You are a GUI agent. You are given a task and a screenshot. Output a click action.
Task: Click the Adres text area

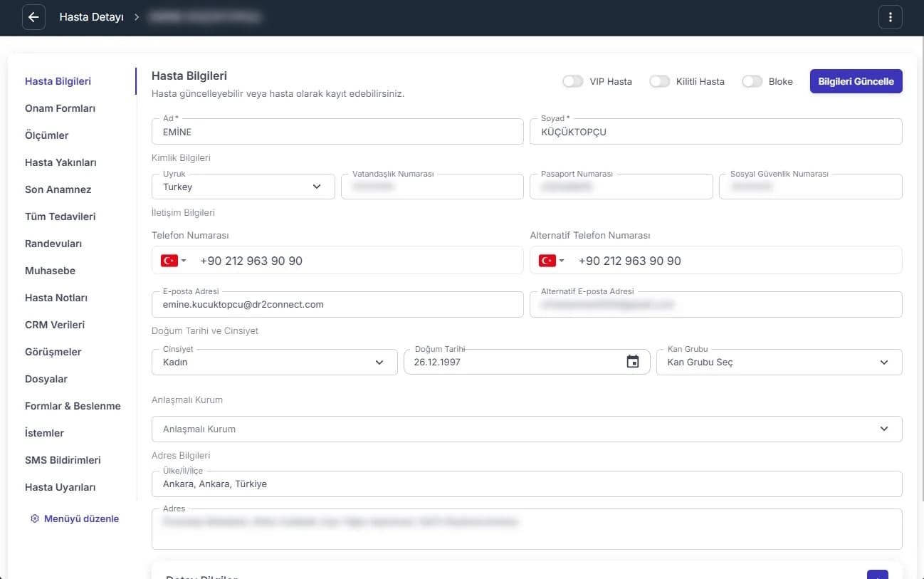(527, 528)
